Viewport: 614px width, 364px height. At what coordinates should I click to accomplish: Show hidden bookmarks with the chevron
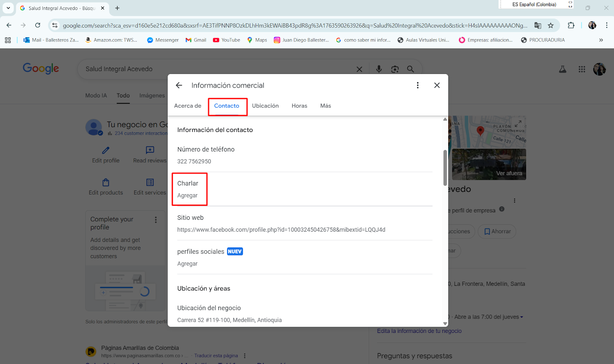point(601,40)
